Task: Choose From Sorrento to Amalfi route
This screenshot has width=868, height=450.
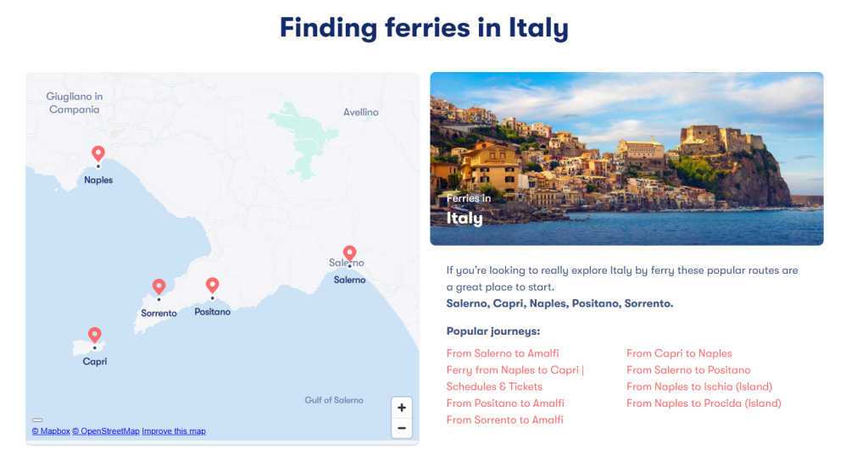Action: [x=504, y=419]
